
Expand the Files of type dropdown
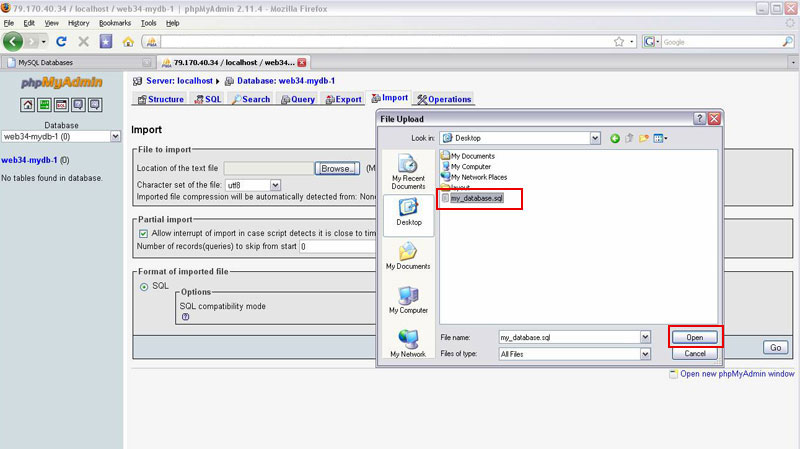pos(645,354)
